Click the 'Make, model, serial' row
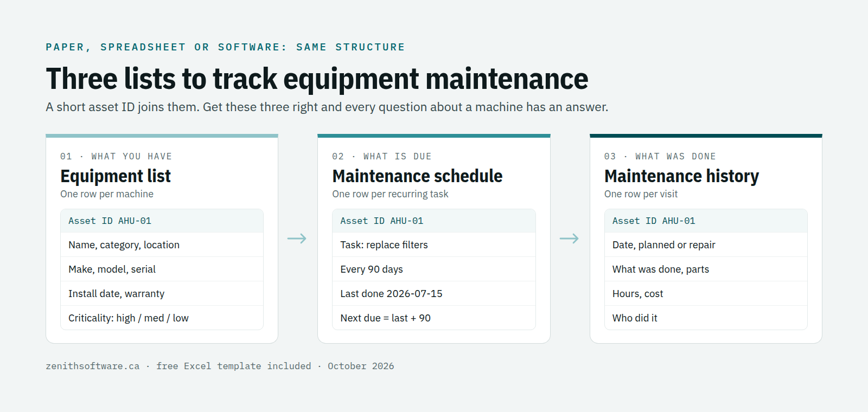Viewport: 868px width, 412px height. click(162, 269)
